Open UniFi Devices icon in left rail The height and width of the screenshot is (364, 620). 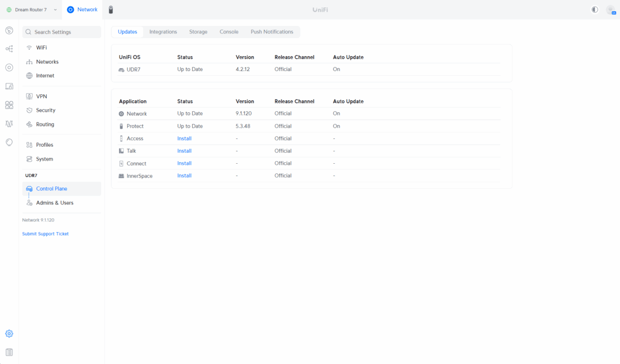(x=9, y=68)
